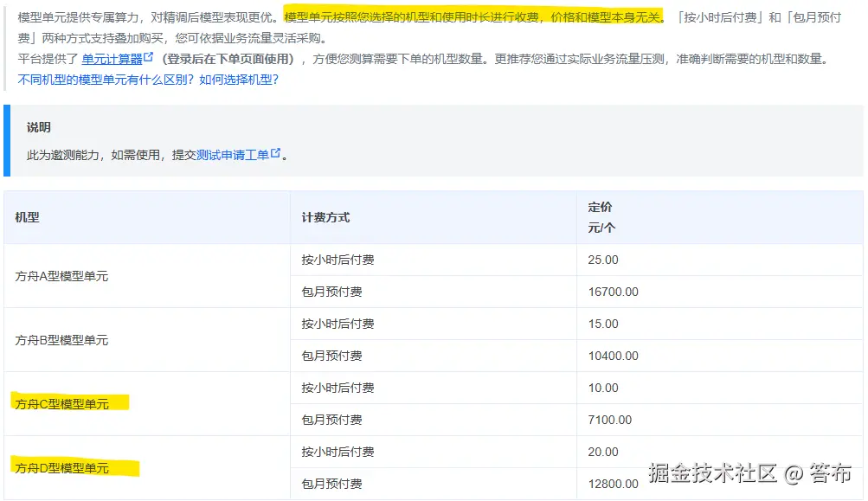
Task: Open the 测试申请工单 link
Action: click(x=233, y=155)
